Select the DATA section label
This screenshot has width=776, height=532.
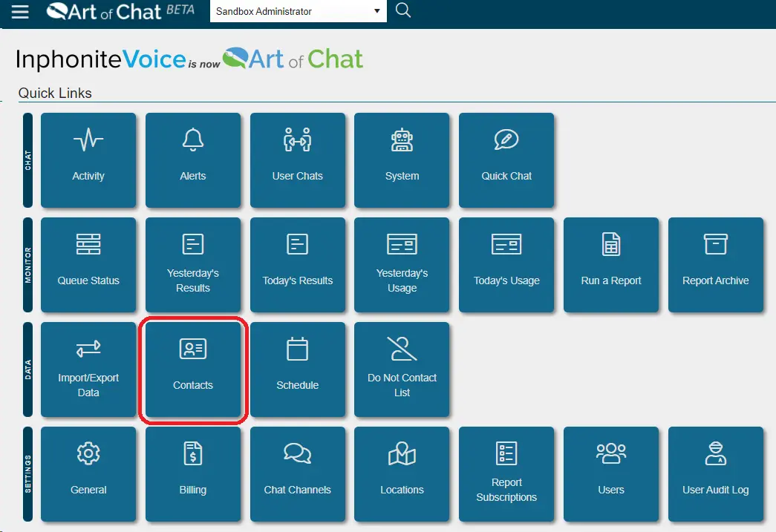[27, 370]
